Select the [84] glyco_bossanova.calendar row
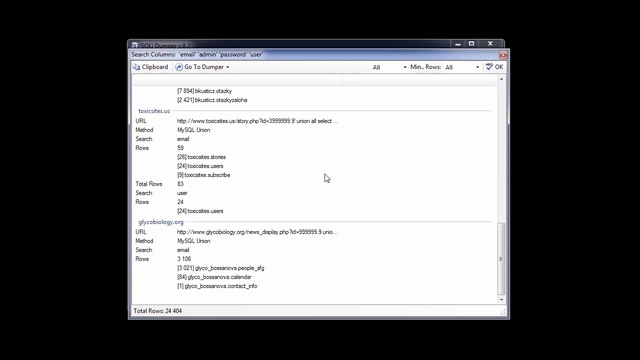640x360 pixels. pos(214,277)
